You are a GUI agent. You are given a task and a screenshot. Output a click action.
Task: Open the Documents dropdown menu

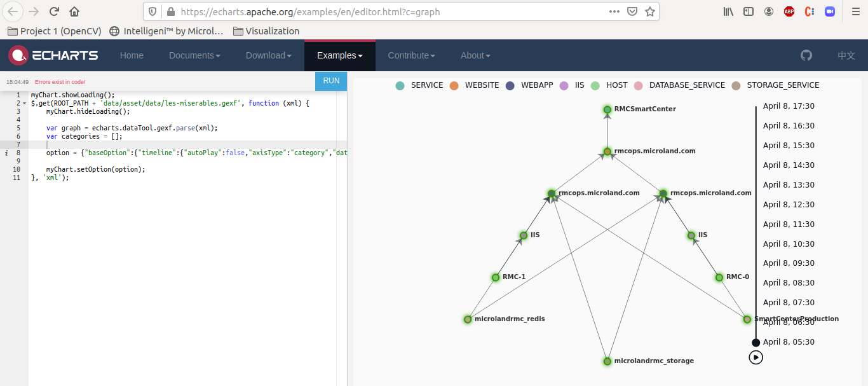pyautogui.click(x=194, y=55)
